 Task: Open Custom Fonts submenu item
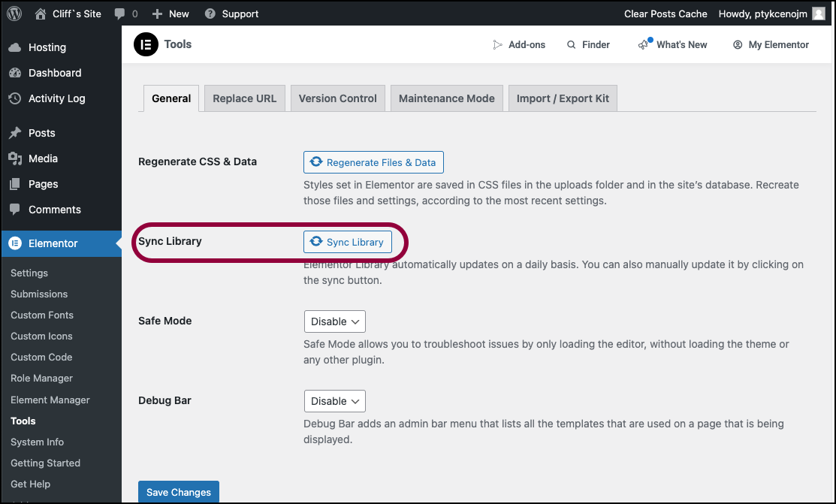point(41,315)
